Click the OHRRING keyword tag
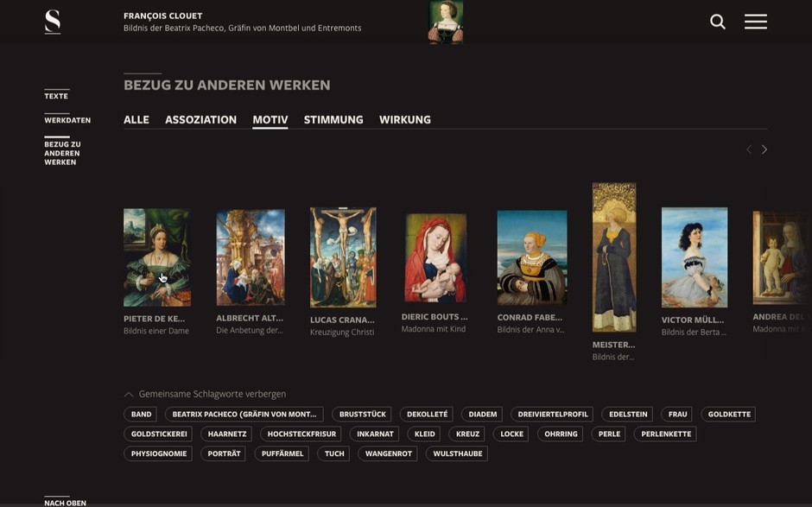Image resolution: width=812 pixels, height=507 pixels. (561, 434)
